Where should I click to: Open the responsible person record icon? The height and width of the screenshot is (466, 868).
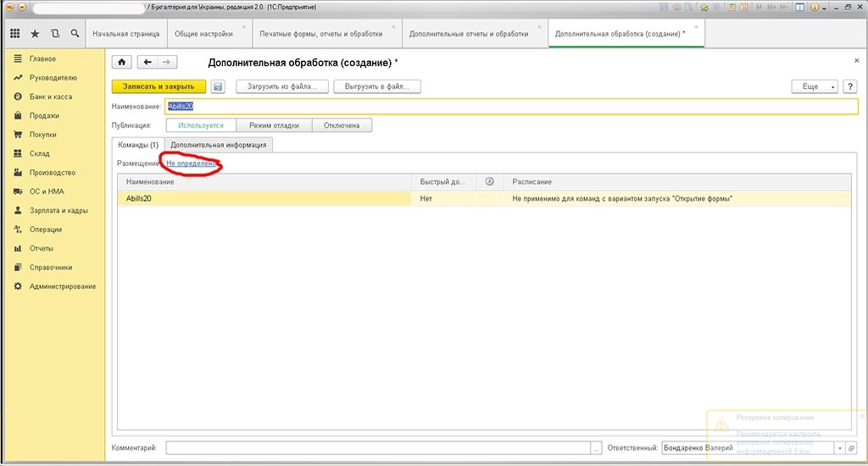coord(852,447)
